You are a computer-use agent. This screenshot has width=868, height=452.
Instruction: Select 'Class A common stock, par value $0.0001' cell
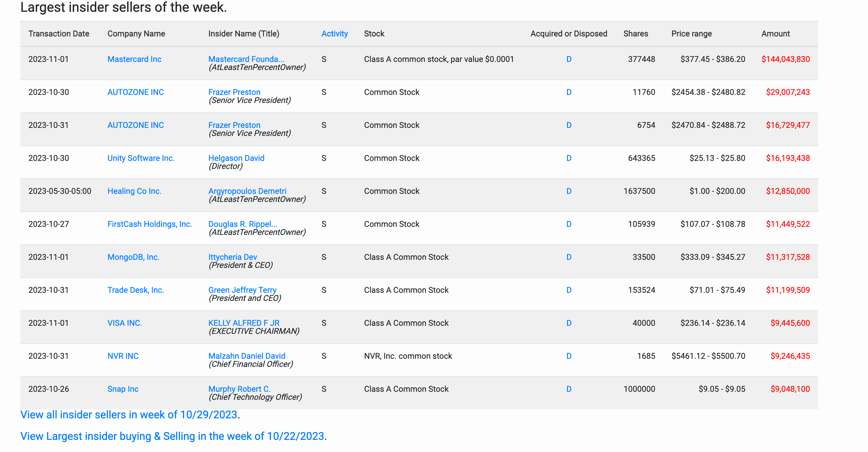pos(439,59)
